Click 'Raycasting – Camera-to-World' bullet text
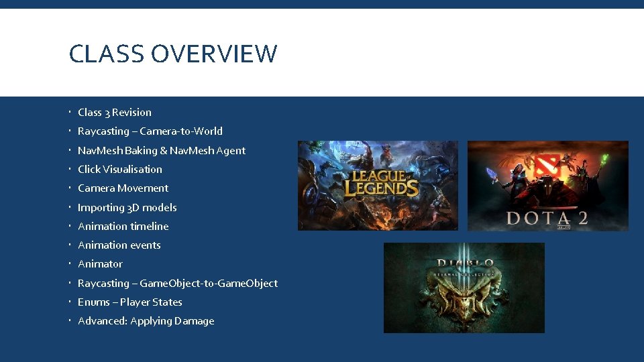 tap(150, 131)
